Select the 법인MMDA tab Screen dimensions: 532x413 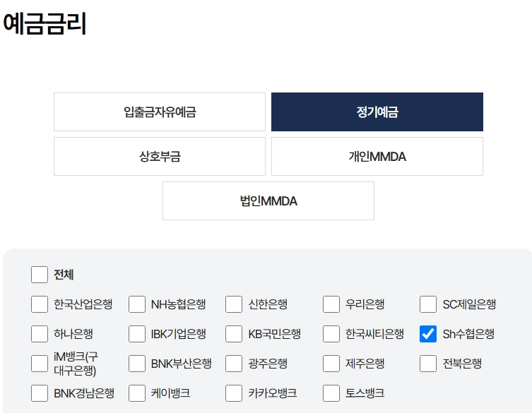point(268,200)
